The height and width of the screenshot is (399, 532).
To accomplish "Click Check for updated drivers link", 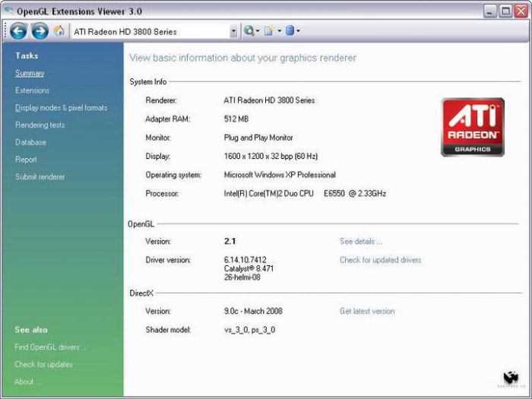I will [x=380, y=260].
